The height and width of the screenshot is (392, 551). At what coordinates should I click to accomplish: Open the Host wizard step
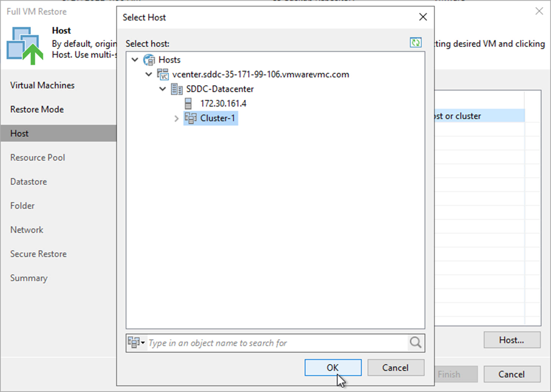click(58, 133)
